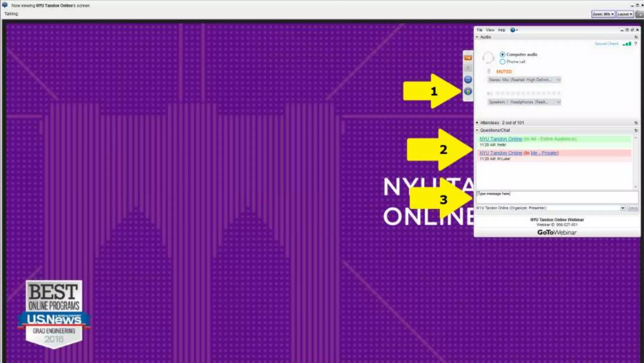Expand the Attendees section
Image resolution: width=644 pixels, height=363 pixels.
tap(477, 122)
